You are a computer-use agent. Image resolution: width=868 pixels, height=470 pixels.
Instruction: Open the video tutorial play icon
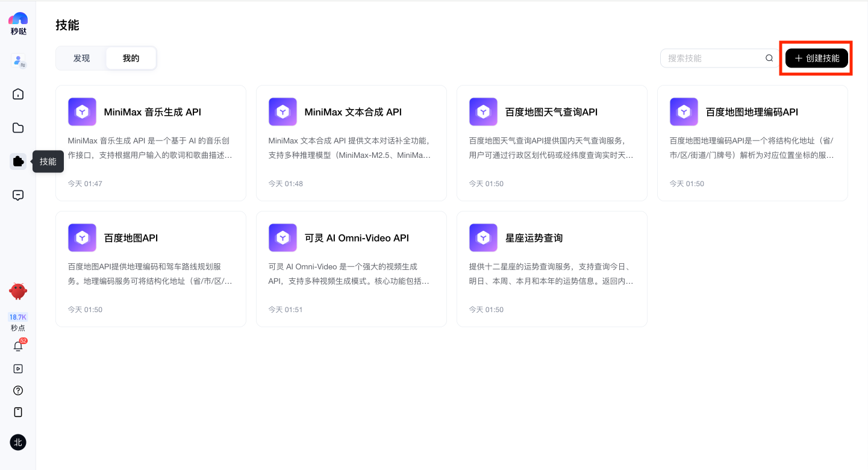[18, 369]
